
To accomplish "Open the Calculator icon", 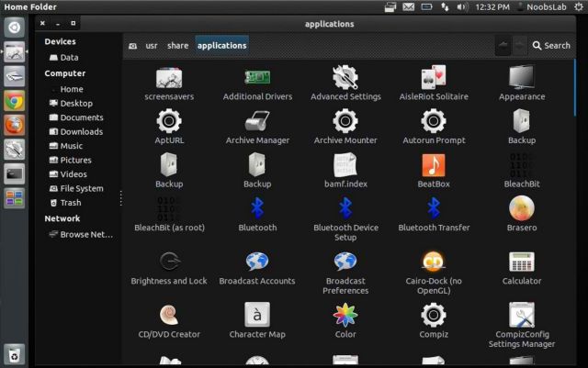I will 522,262.
